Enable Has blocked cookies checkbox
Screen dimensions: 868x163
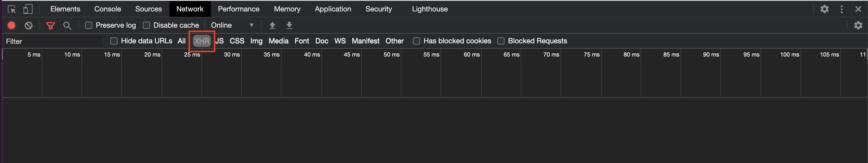coord(417,41)
